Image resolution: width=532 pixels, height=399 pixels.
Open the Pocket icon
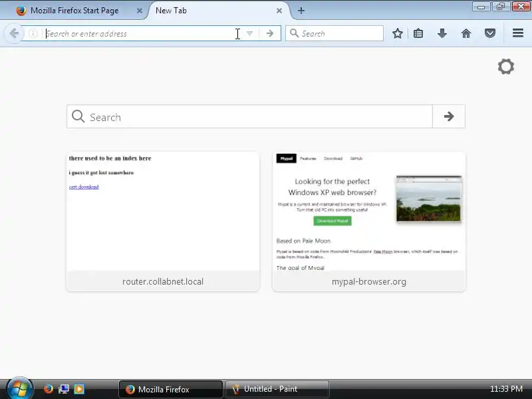(x=490, y=33)
